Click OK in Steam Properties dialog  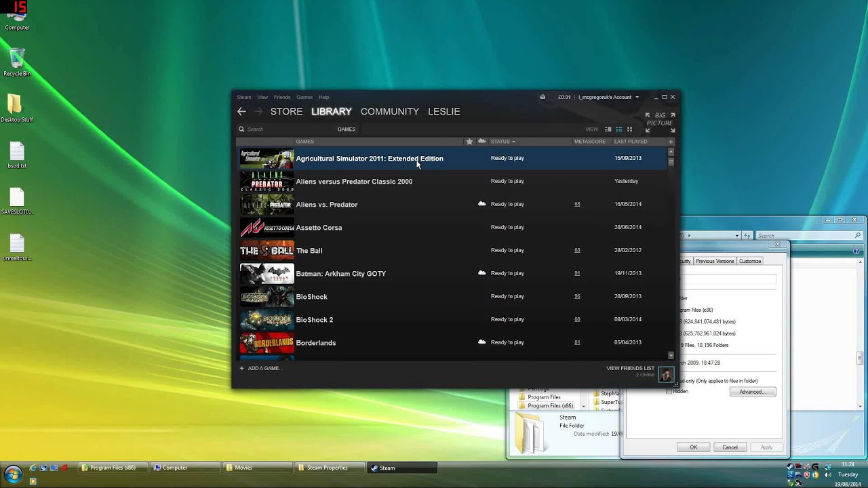694,447
